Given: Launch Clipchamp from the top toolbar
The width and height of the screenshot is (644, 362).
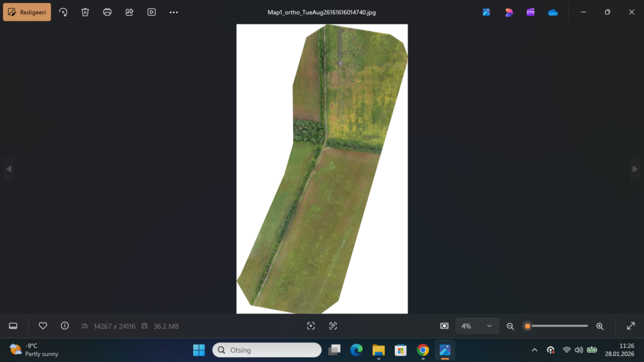Looking at the screenshot, I should [x=531, y=12].
